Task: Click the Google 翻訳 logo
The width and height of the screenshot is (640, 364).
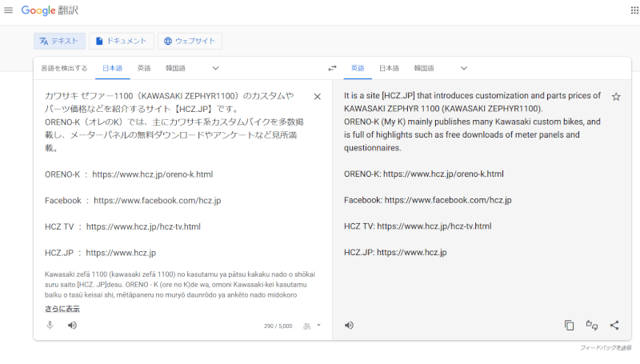Action: click(50, 10)
